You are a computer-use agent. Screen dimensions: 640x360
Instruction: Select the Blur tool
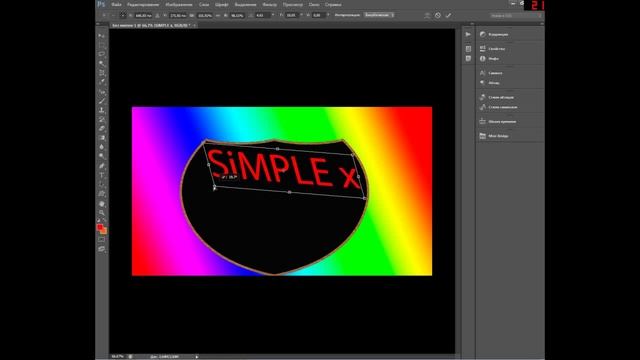tap(101, 147)
